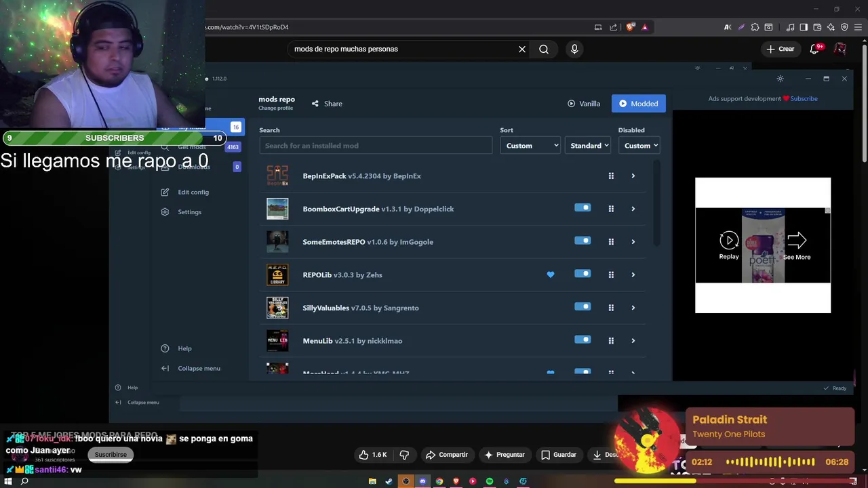Clear the YouTube search box text
The image size is (868, 488).
pyautogui.click(x=522, y=49)
